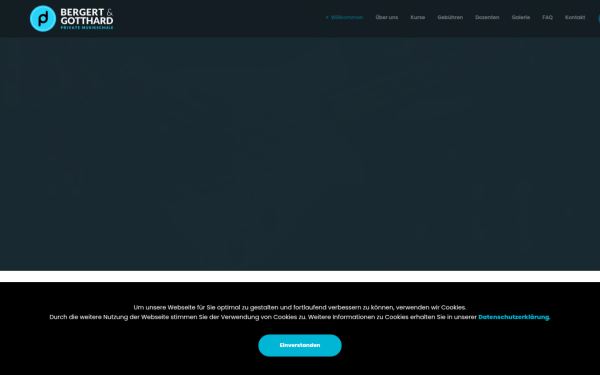Go to the Kontakt page
The height and width of the screenshot is (375, 600).
pos(575,17)
